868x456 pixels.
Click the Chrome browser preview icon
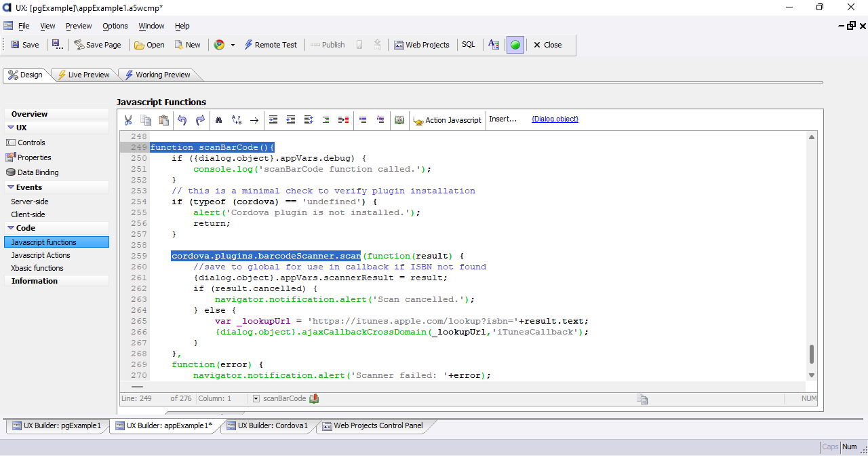click(219, 45)
